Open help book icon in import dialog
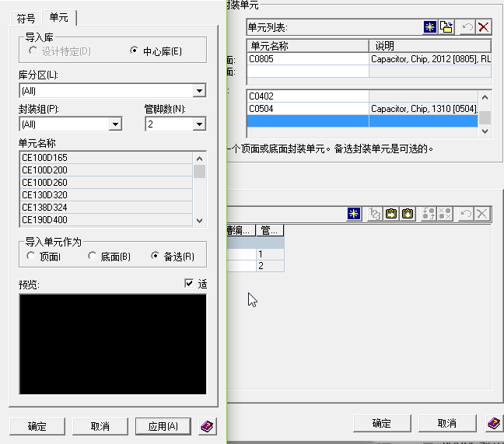Viewport: 504px width, 444px height. (x=208, y=426)
